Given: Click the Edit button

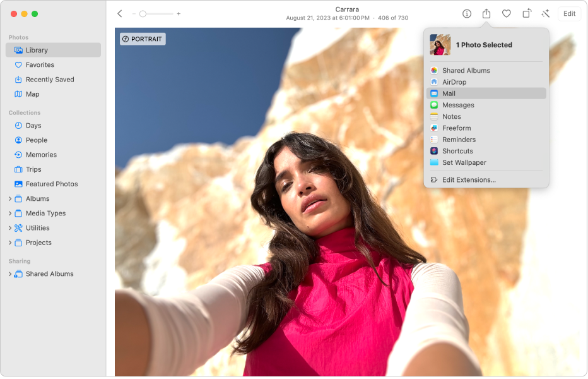Looking at the screenshot, I should pyautogui.click(x=569, y=13).
